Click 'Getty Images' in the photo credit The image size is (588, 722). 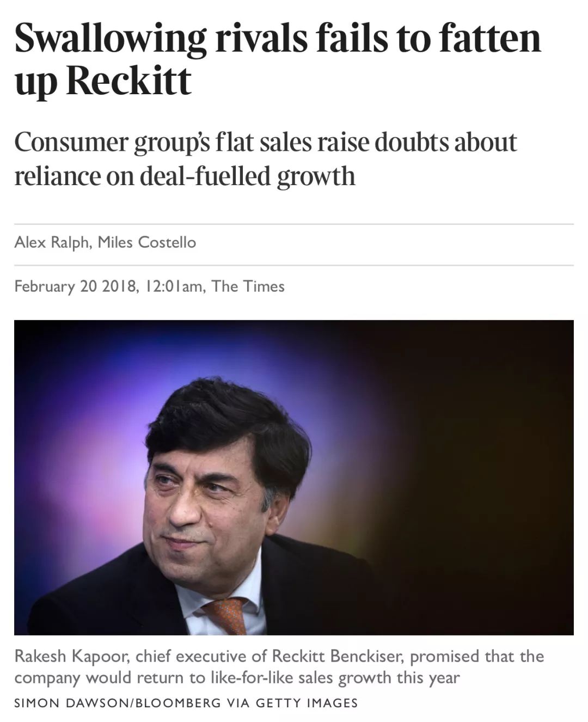click(307, 703)
